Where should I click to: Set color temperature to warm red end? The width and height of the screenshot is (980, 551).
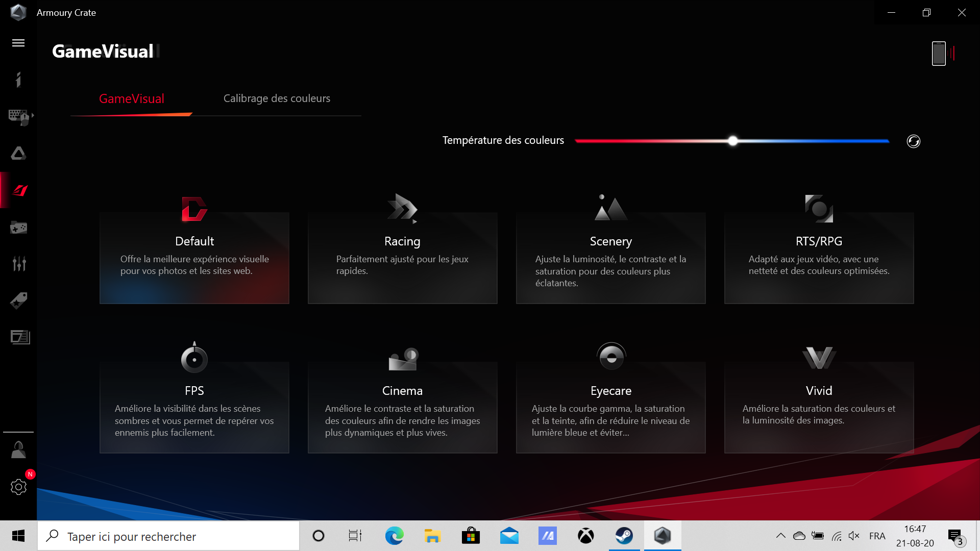coord(578,141)
